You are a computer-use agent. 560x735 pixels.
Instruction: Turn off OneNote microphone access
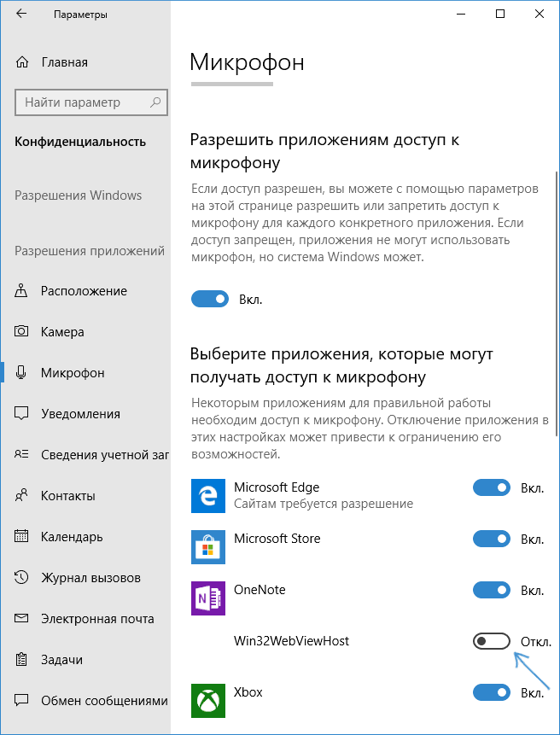tap(492, 590)
